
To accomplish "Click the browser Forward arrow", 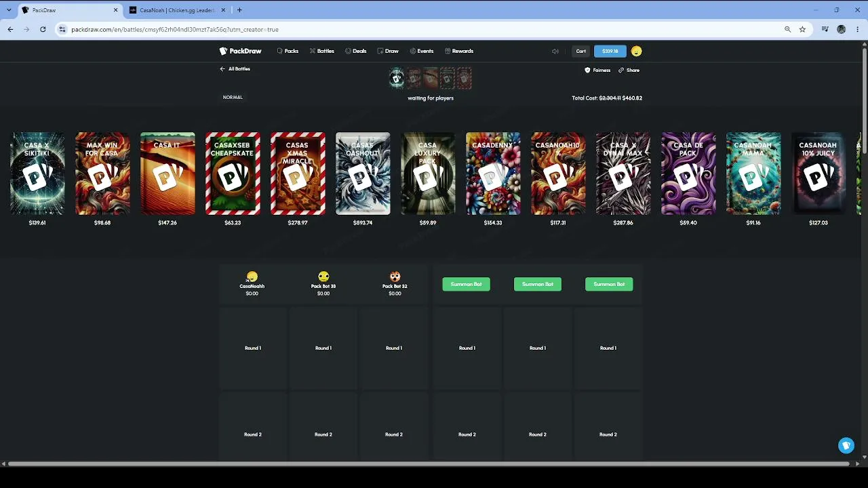I will pos(26,29).
